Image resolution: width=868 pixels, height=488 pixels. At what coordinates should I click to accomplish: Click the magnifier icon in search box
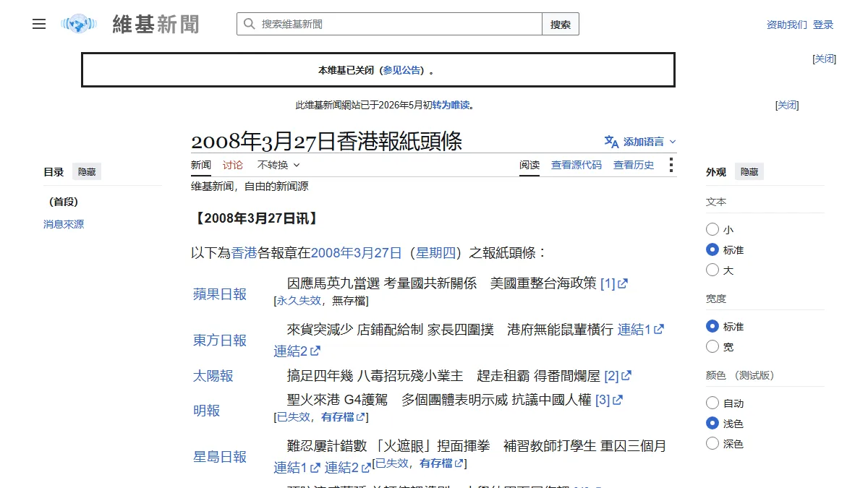(249, 24)
